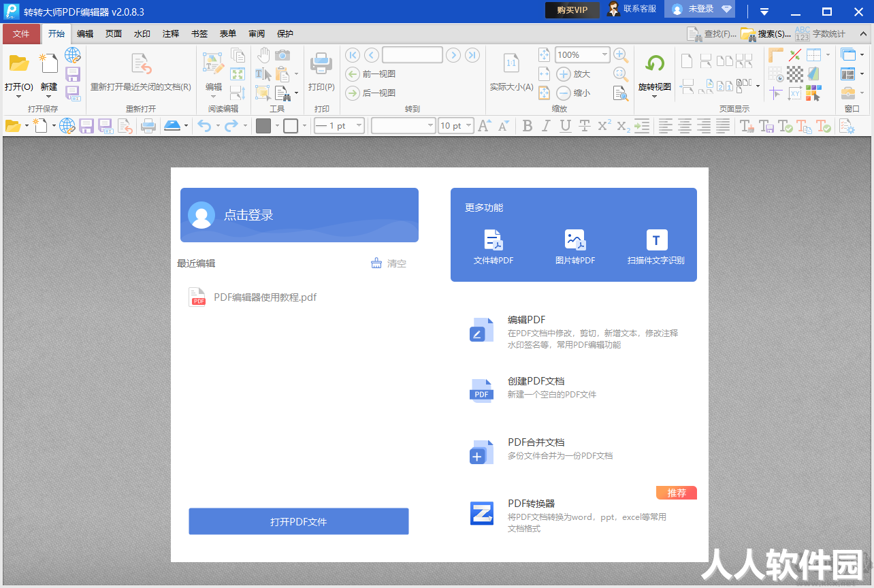Switch to the 保护 tab

[285, 33]
